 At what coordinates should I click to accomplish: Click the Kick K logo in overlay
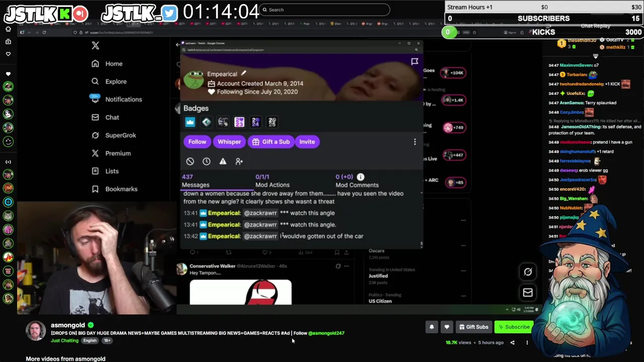64,14
